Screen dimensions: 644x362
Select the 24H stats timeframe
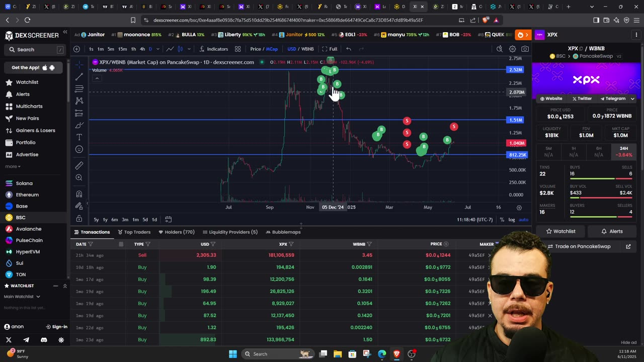(624, 151)
